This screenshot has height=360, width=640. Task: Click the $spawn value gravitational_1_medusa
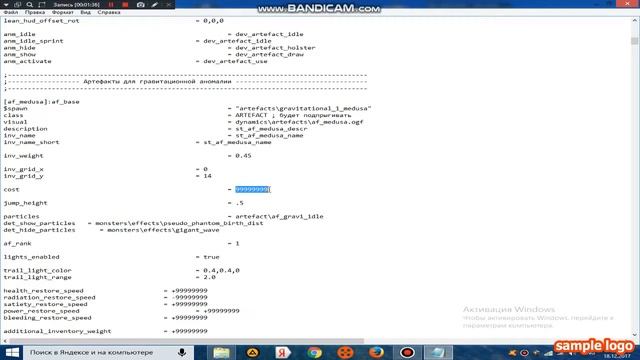pyautogui.click(x=303, y=109)
